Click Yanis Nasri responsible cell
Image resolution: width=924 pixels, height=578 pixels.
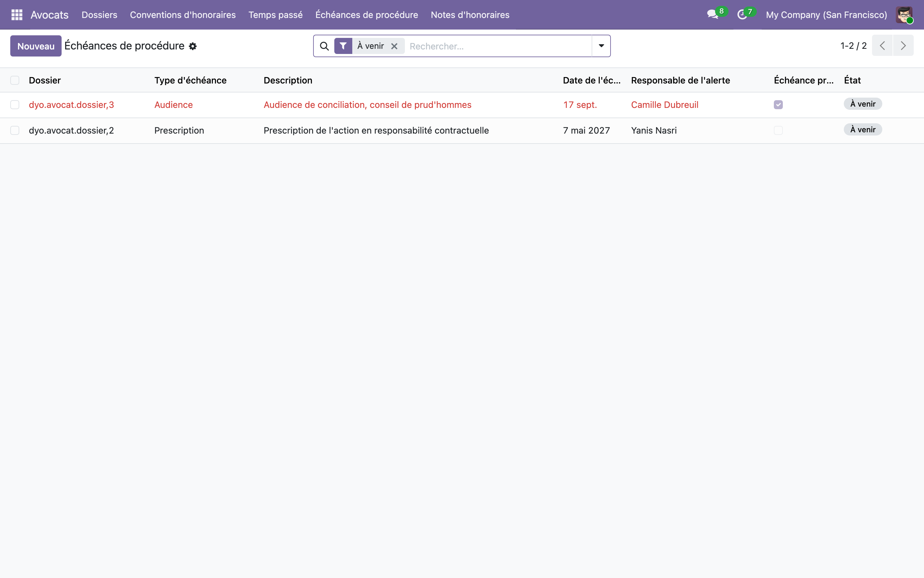click(654, 130)
